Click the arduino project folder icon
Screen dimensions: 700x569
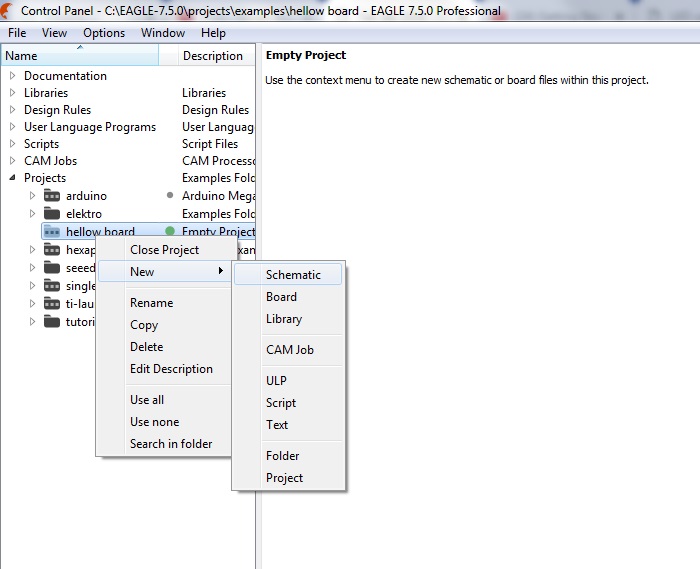[x=52, y=195]
